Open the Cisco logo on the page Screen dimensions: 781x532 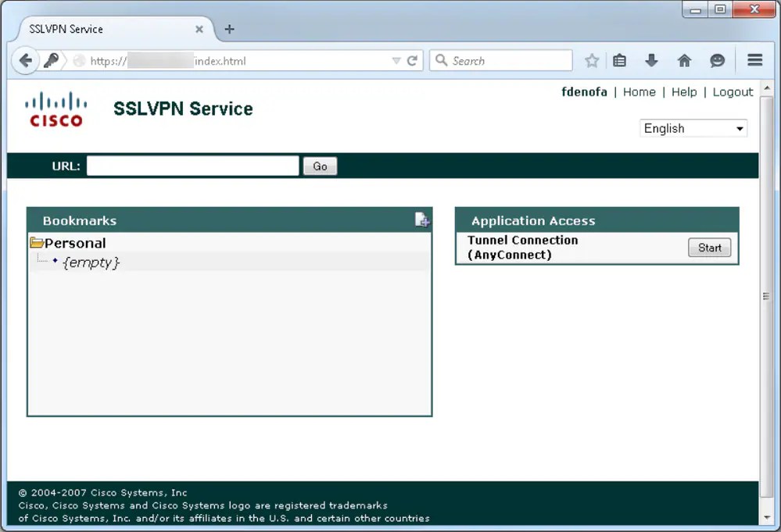tap(56, 109)
